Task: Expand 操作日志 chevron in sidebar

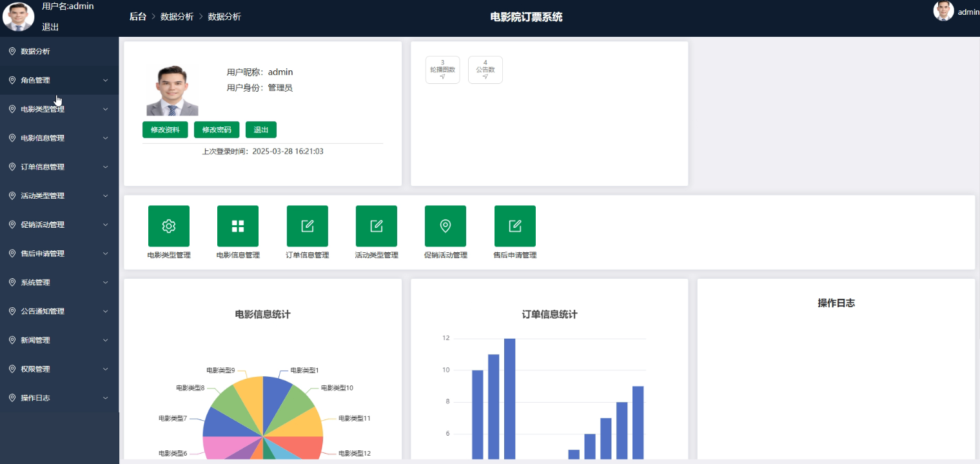Action: tap(106, 398)
